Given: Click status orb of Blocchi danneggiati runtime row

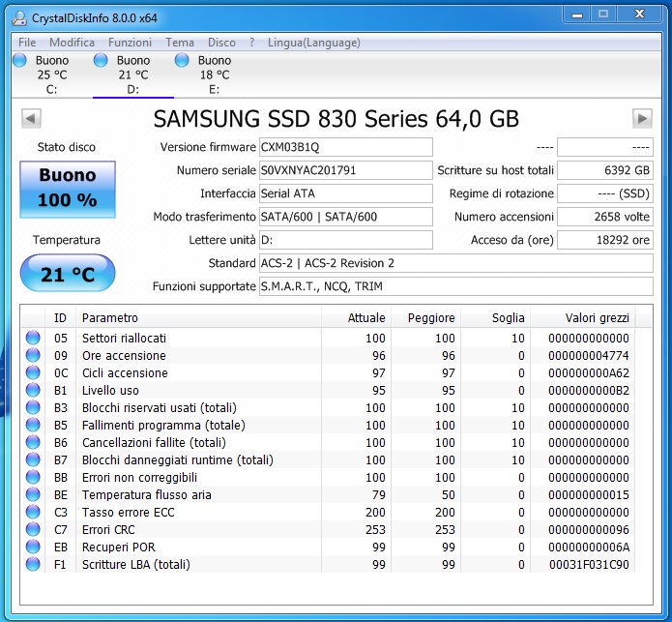Looking at the screenshot, I should [33, 459].
